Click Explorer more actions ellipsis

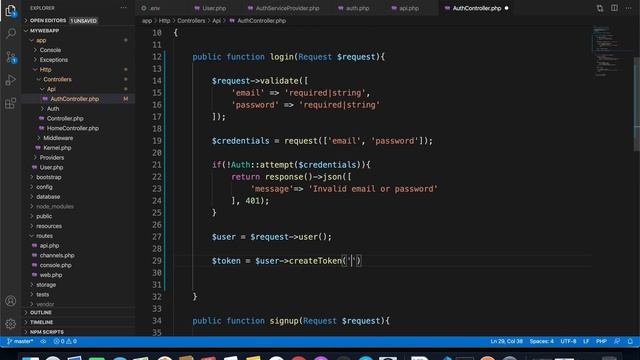point(124,8)
